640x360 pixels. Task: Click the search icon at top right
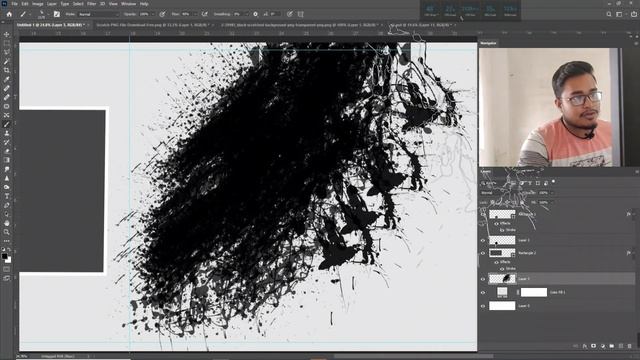(x=609, y=14)
